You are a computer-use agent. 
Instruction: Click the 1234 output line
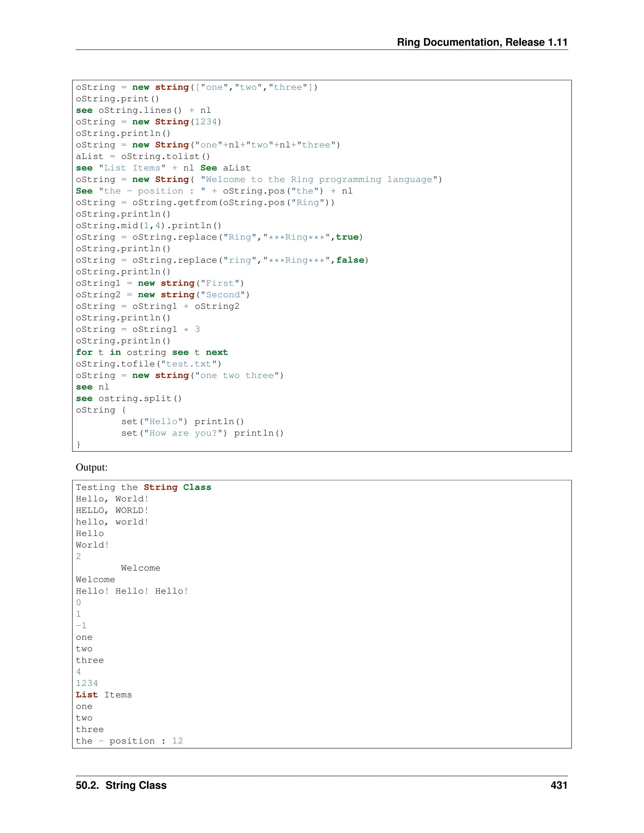(x=87, y=683)
